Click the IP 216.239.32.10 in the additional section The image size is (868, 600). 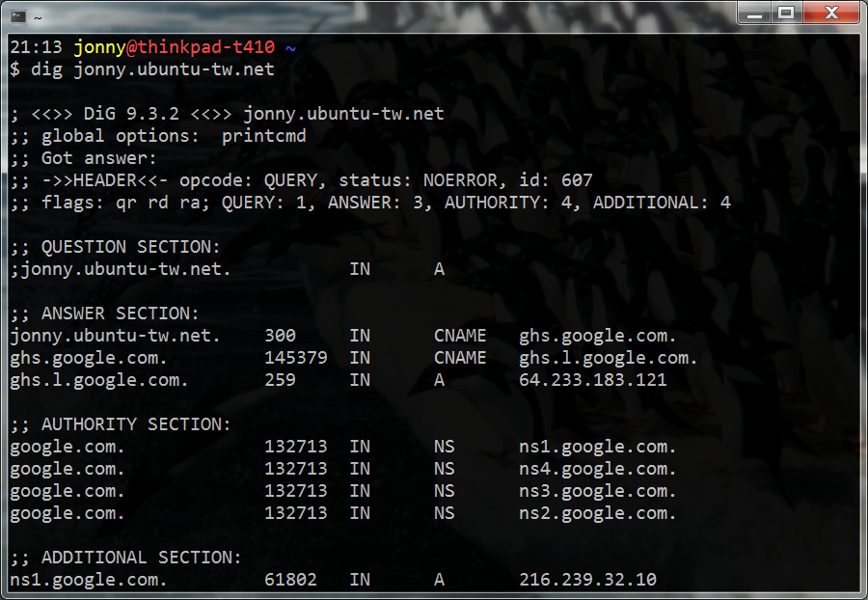pos(588,580)
